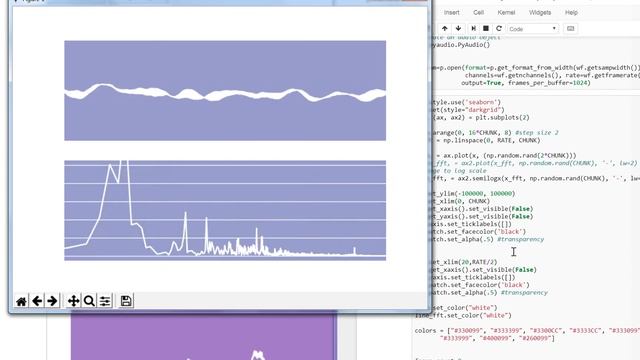
Task: Open the Cell menu in Jupyter
Action: [478, 13]
